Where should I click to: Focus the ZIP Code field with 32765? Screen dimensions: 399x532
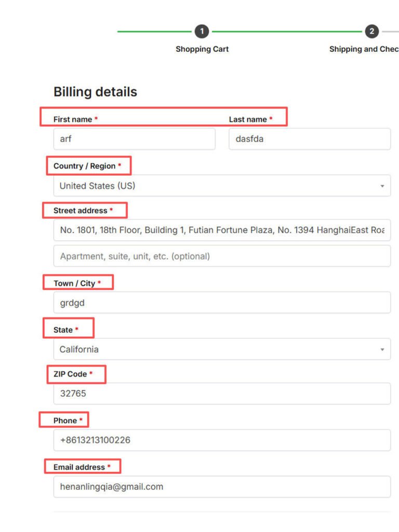(222, 394)
